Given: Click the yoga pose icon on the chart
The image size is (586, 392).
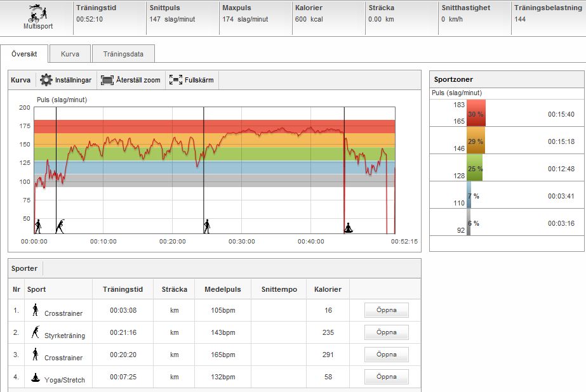Looking at the screenshot, I should click(348, 226).
